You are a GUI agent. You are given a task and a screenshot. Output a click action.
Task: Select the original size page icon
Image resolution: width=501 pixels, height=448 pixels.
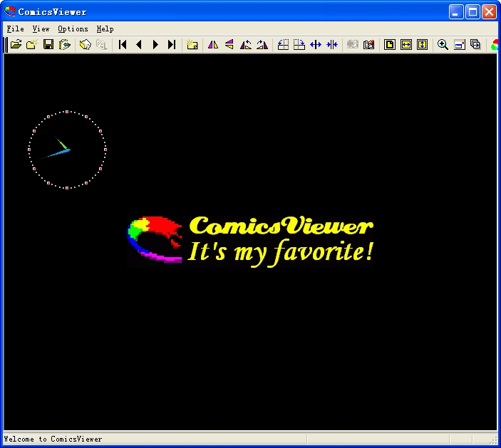390,44
